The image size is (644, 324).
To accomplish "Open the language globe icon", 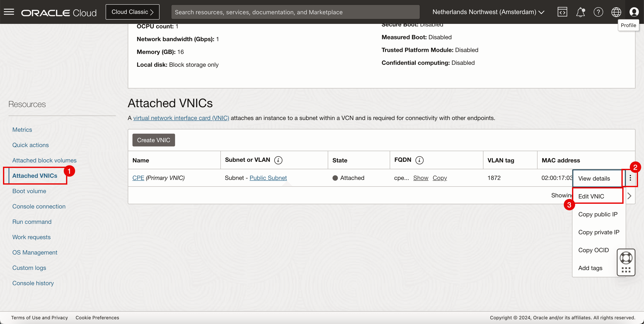I will click(x=616, y=12).
